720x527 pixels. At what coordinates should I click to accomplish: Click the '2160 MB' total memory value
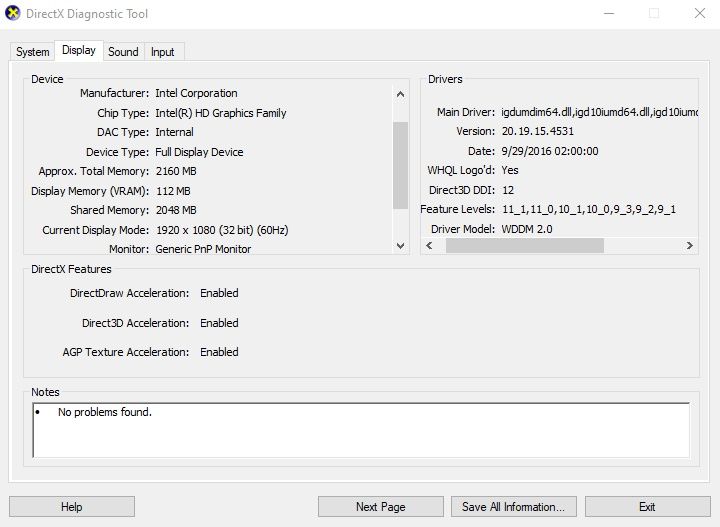coord(176,171)
